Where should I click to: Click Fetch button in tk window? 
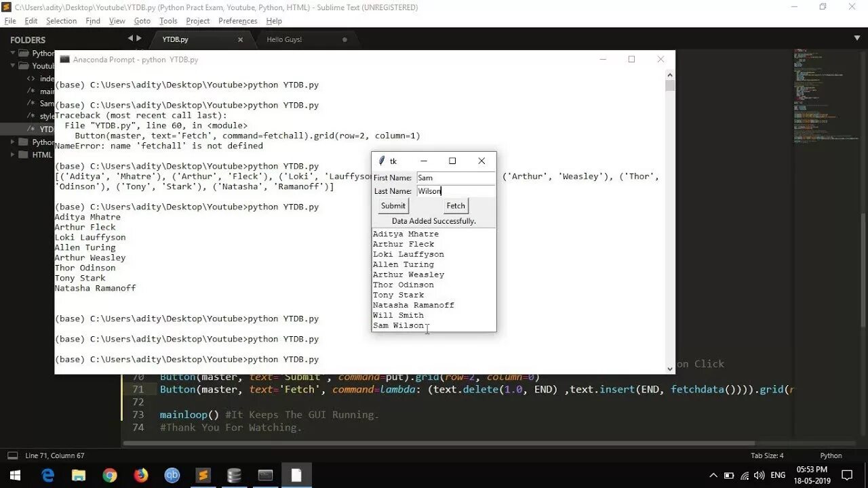456,206
